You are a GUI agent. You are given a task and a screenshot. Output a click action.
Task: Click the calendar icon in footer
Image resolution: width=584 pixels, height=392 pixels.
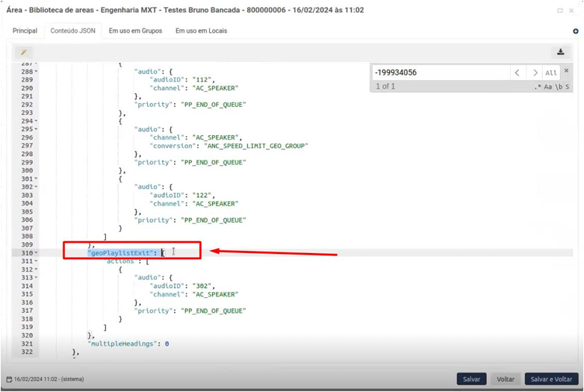point(9,379)
